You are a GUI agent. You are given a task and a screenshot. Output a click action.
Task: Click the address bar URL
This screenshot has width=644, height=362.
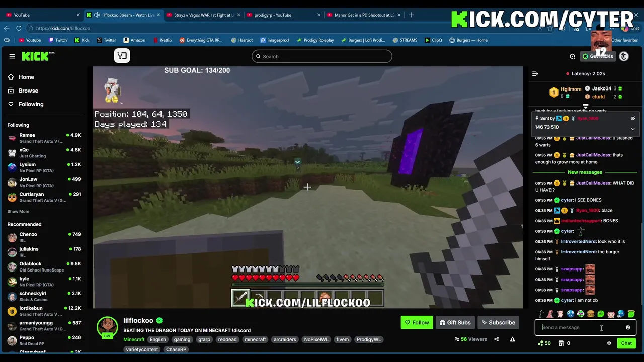(x=63, y=28)
